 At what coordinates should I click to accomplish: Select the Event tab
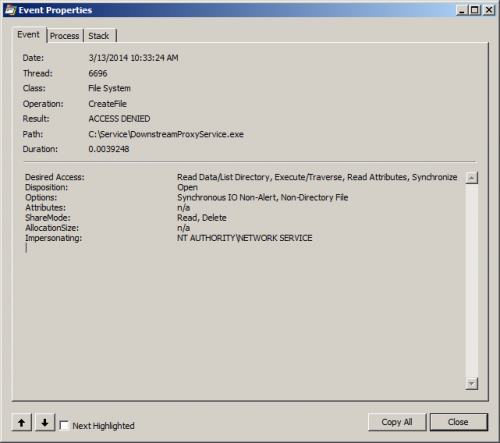coord(28,34)
